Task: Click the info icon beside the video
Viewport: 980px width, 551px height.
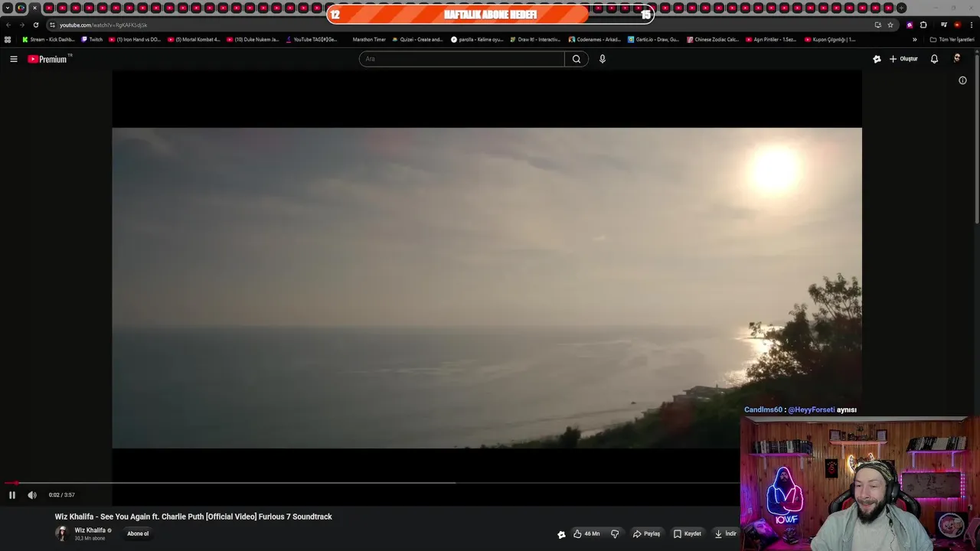Action: coord(962,80)
